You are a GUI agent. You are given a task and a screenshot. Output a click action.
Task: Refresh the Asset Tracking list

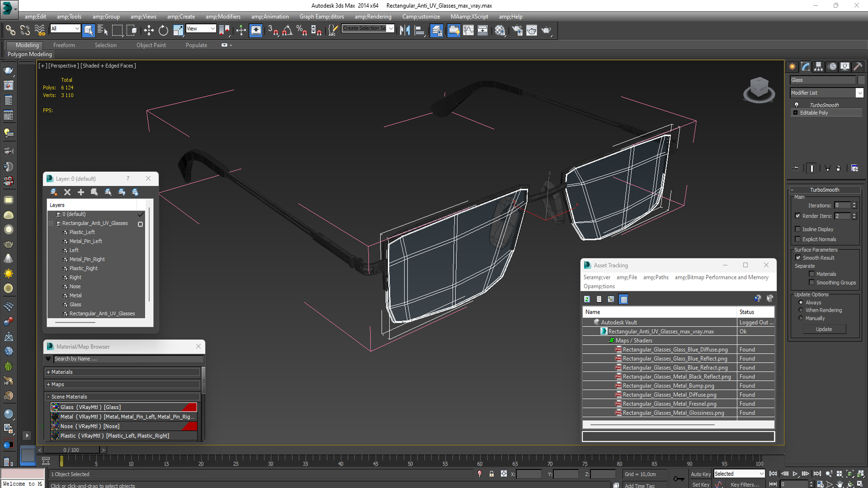587,299
